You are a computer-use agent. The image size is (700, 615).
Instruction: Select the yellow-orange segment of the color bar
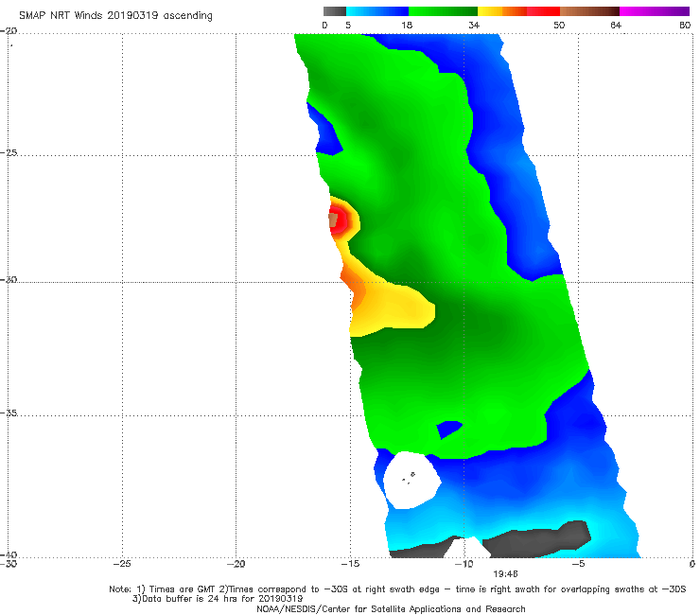(x=502, y=11)
